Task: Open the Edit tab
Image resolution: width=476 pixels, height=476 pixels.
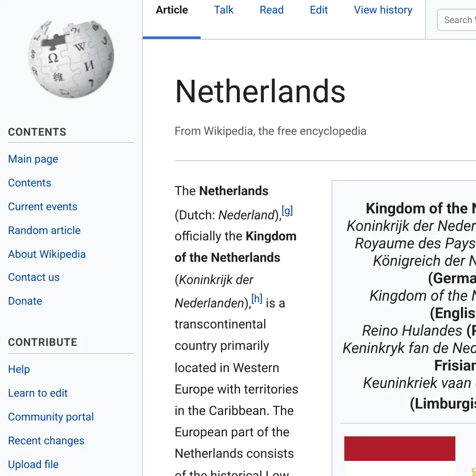Action: click(319, 10)
